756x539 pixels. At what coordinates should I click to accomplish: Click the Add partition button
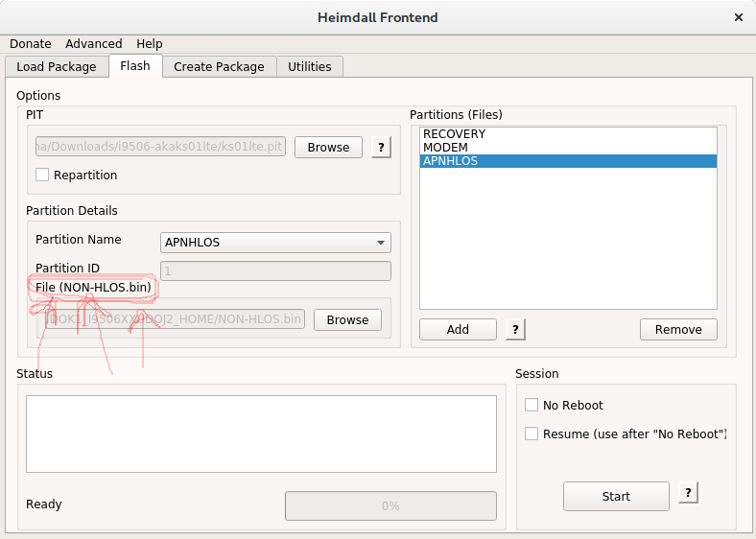458,329
